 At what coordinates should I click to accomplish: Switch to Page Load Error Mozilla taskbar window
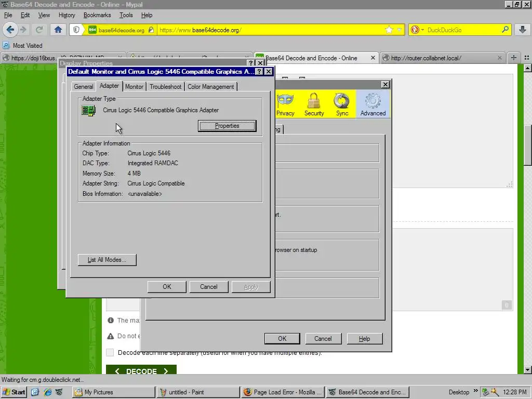click(283, 392)
